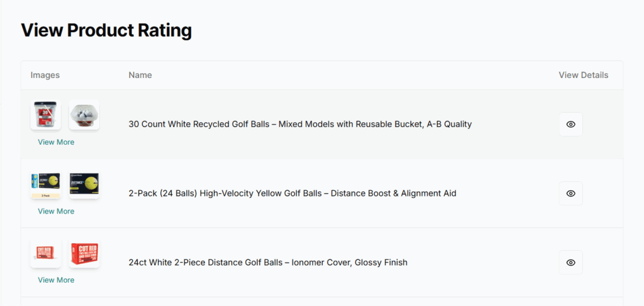The width and height of the screenshot is (644, 306).
Task: Select the 2-Pack High-Velocity Yellow Golf Balls name
Action: (292, 193)
